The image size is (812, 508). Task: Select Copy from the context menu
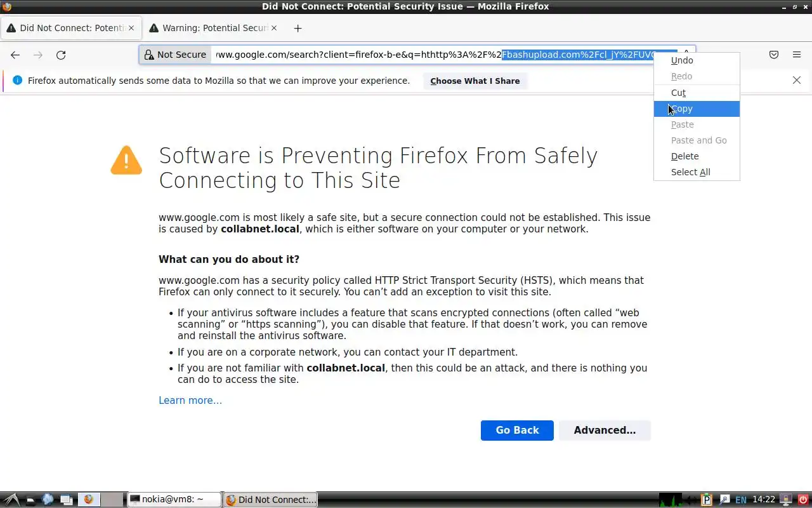(682, 109)
